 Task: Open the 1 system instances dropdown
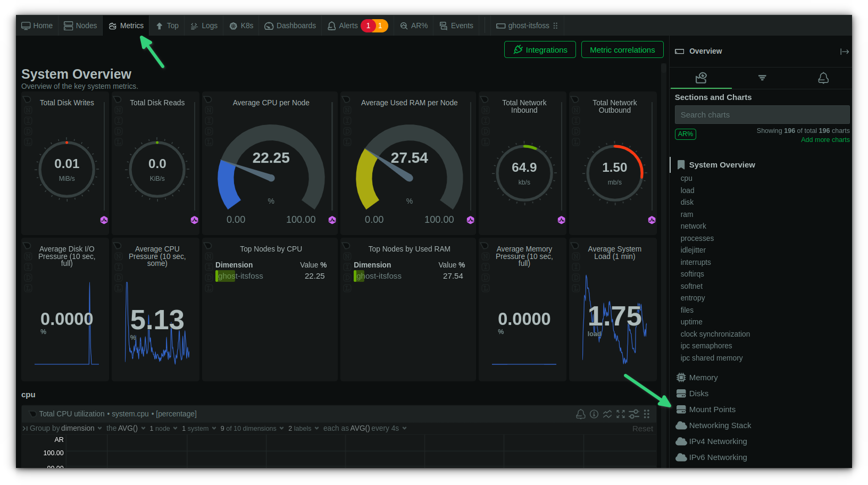point(199,428)
